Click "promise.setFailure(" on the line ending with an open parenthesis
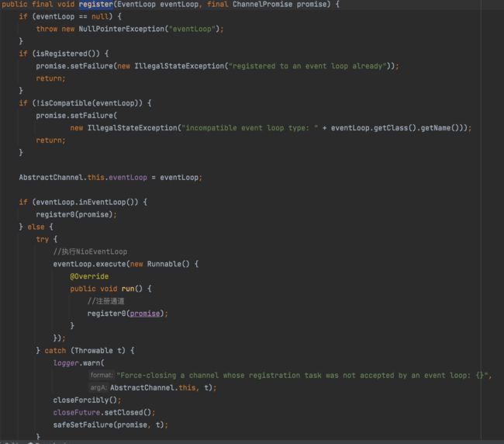The width and height of the screenshot is (504, 444). 77,116
